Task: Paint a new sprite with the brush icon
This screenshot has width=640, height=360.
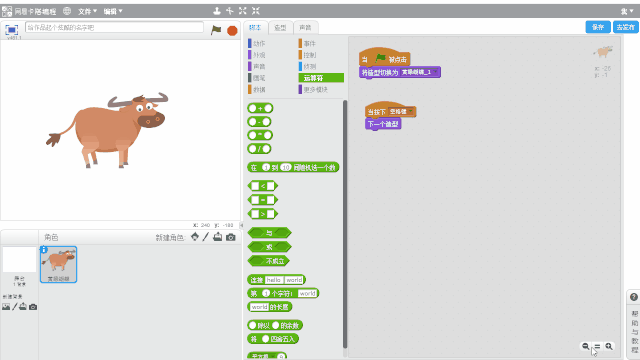Action: (x=206, y=237)
